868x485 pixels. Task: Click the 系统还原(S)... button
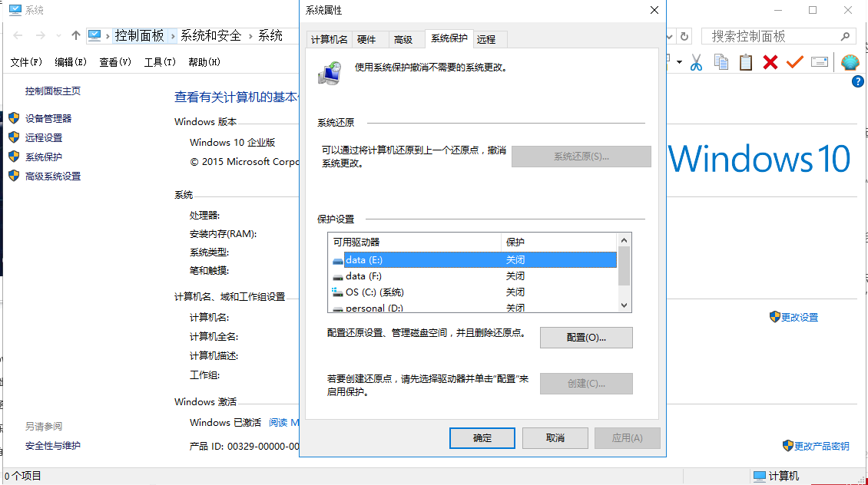[x=581, y=157]
